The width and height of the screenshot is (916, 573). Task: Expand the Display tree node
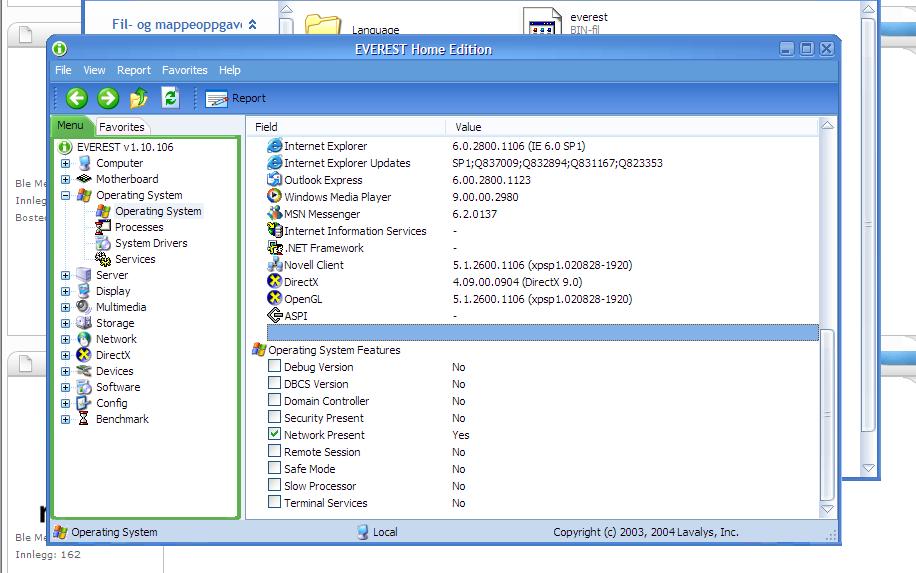pos(65,291)
